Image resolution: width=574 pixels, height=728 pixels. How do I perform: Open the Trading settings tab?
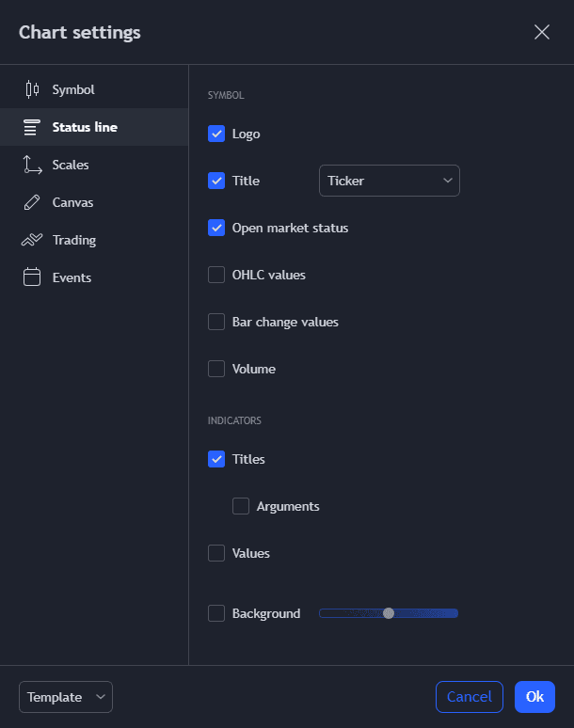pos(74,240)
